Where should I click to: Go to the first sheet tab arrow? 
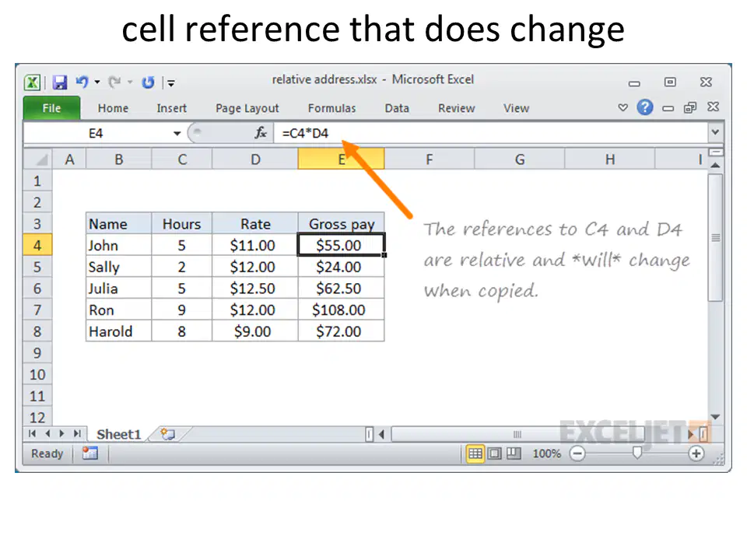pyautogui.click(x=33, y=434)
